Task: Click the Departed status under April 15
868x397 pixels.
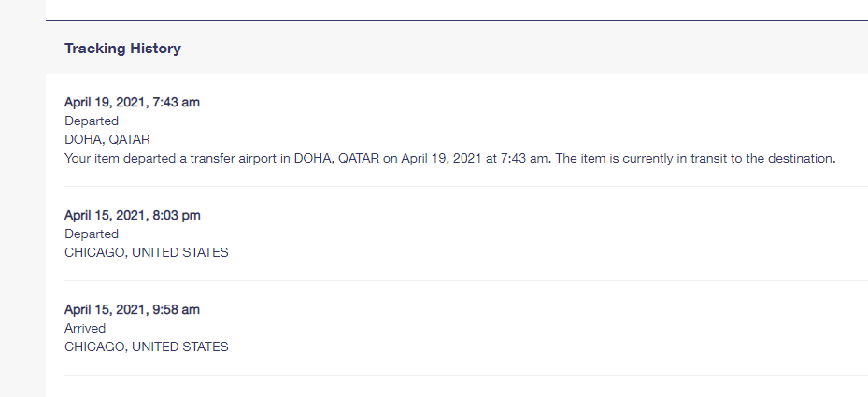Action: click(92, 234)
